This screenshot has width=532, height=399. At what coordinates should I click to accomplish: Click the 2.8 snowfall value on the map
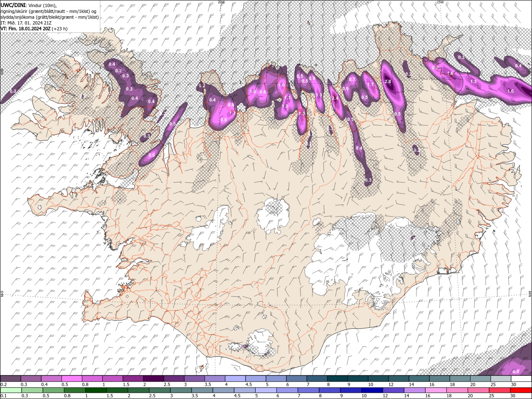[388, 82]
